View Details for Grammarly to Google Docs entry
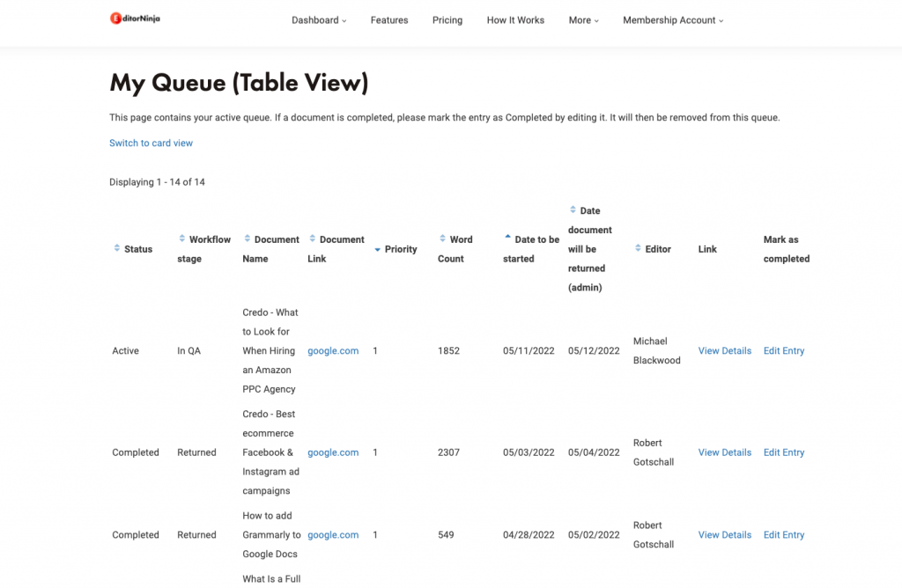The image size is (902, 588). (725, 534)
